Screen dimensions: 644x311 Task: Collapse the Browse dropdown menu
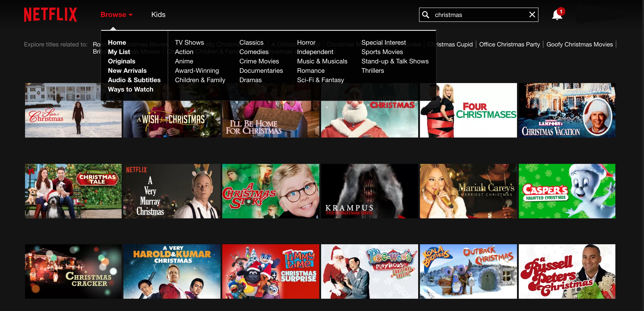click(x=116, y=15)
